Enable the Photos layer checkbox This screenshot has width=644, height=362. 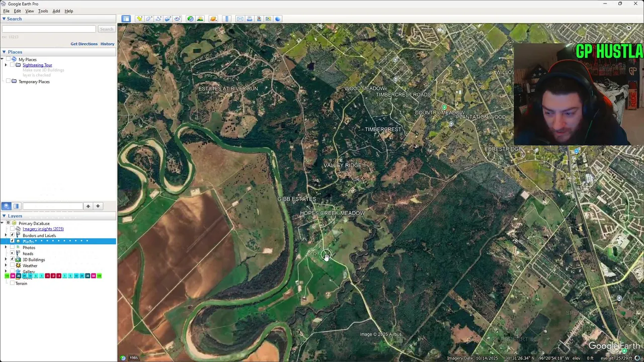12,247
